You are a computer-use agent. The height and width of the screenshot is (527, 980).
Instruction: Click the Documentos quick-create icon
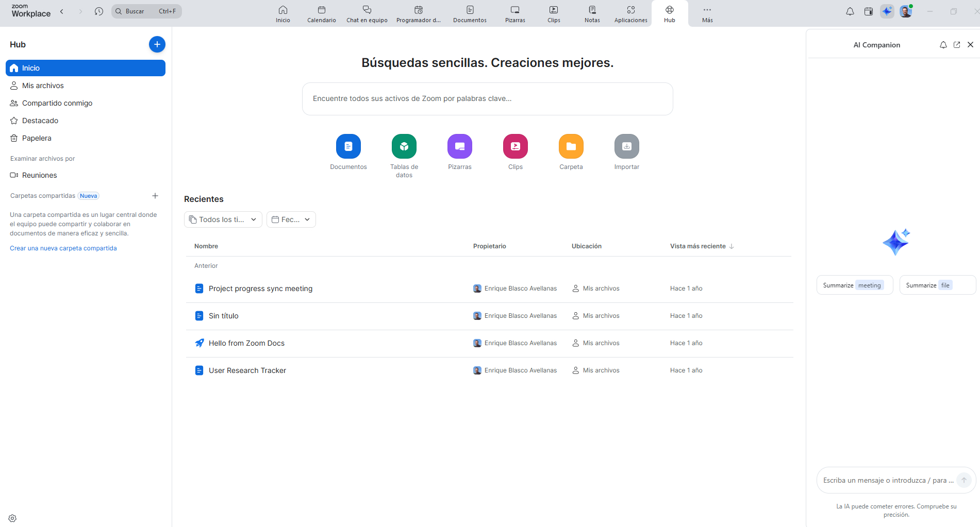coord(348,146)
